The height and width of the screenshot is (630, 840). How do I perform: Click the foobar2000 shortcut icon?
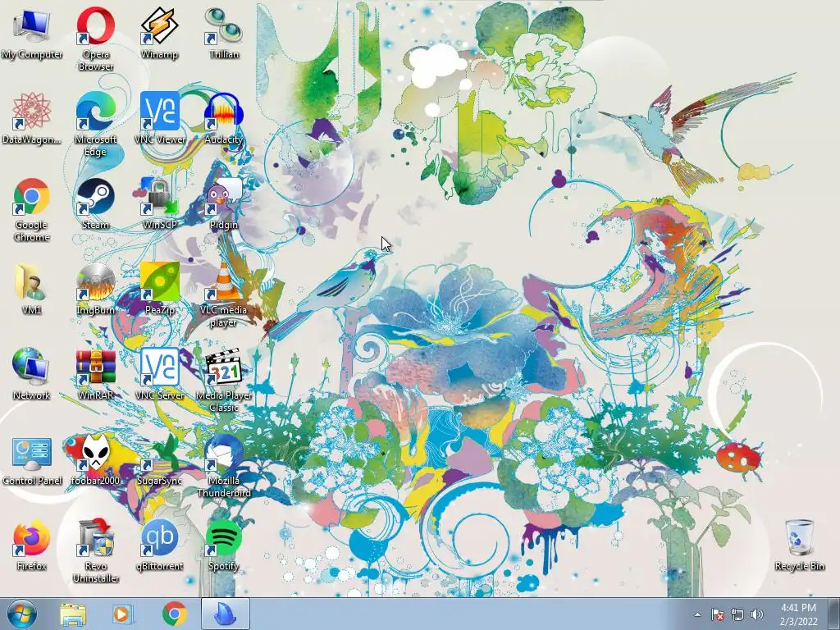coord(95,459)
